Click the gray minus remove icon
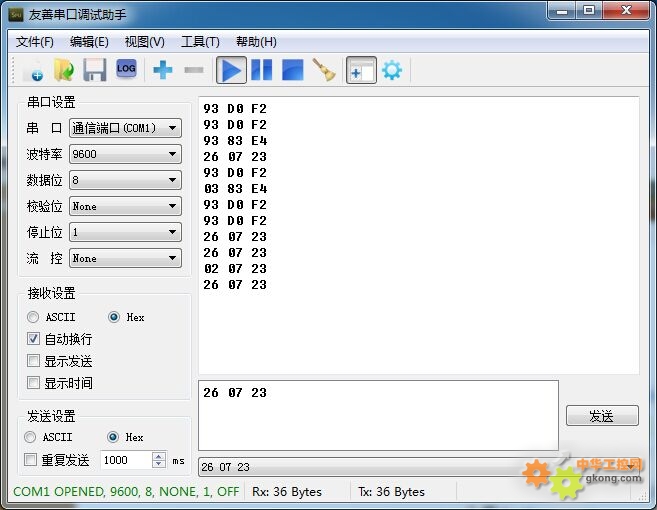Viewport: 657px width, 510px height. 194,70
